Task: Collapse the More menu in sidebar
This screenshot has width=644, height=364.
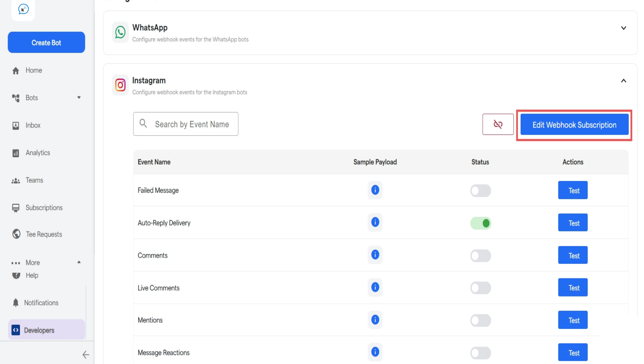Action: tap(79, 262)
